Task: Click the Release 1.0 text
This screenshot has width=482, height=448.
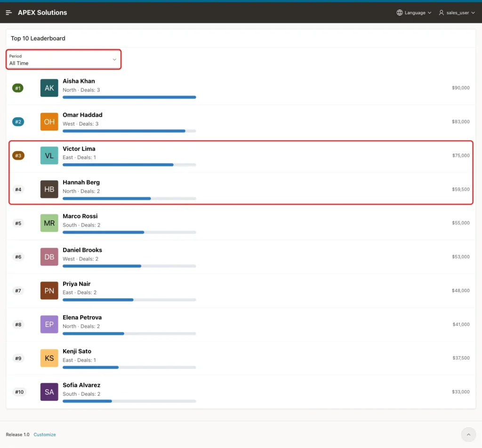Action: [17, 434]
